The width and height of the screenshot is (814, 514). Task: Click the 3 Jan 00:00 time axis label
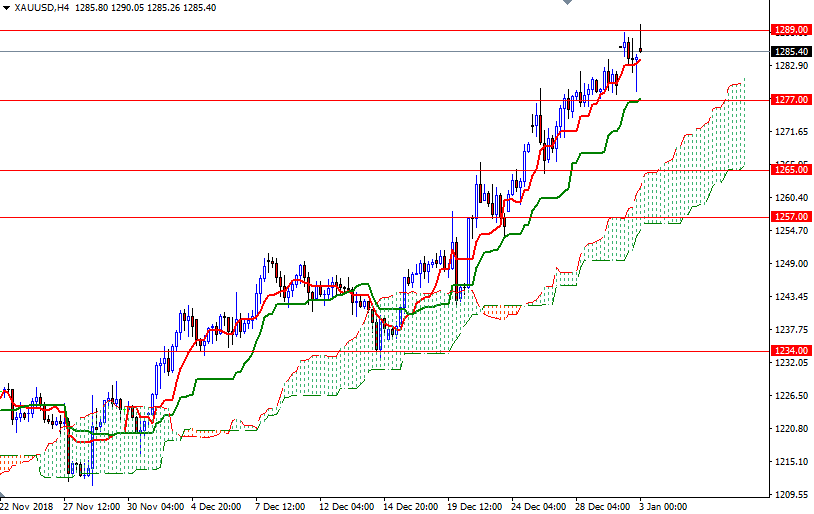pos(661,506)
